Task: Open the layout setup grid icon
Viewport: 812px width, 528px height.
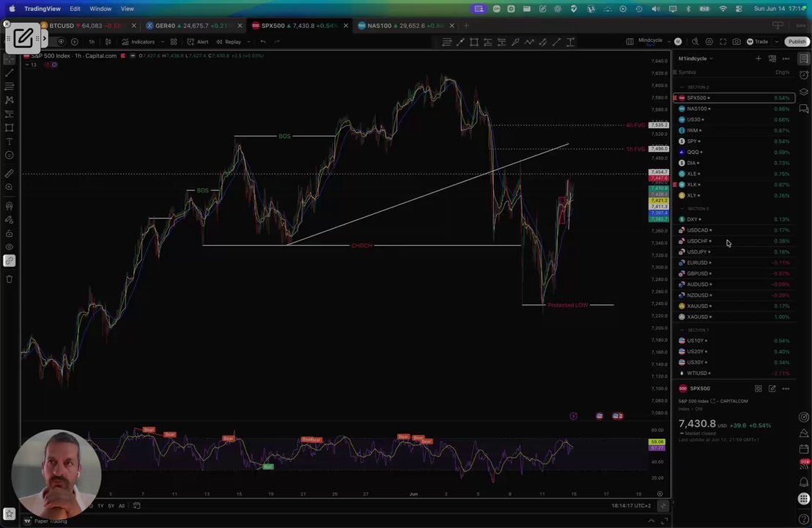Action: [630, 42]
